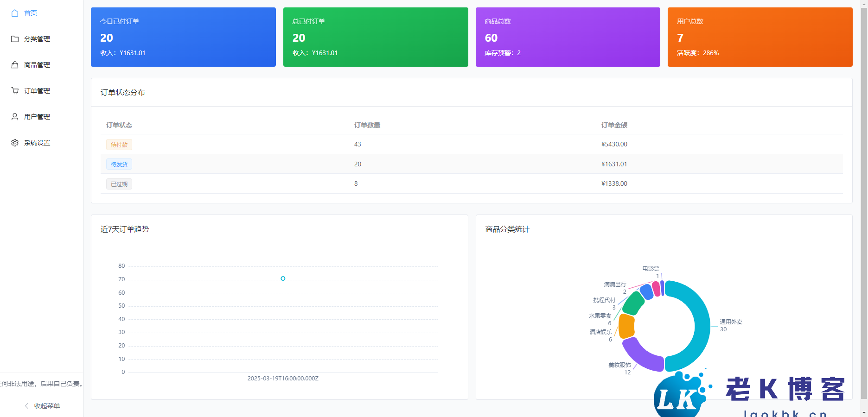868x417 pixels.
Task: Click the orange 酒店娱乐 donut segment
Action: (x=626, y=326)
